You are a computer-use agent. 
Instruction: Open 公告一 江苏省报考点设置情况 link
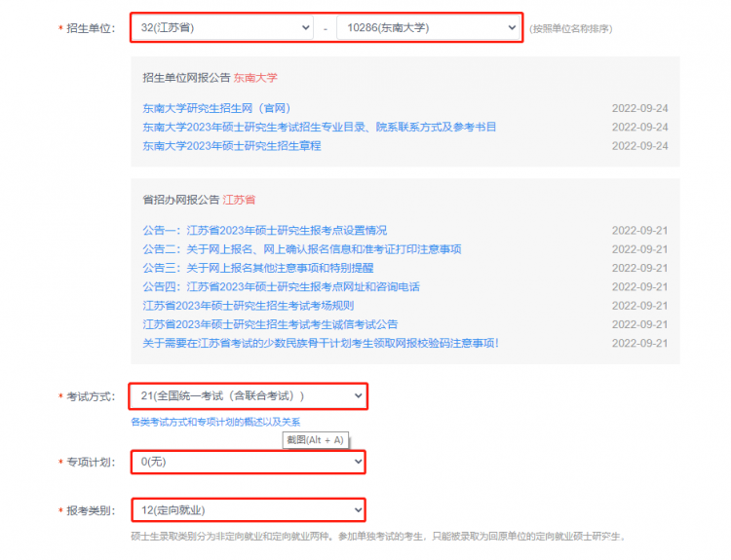click(265, 231)
